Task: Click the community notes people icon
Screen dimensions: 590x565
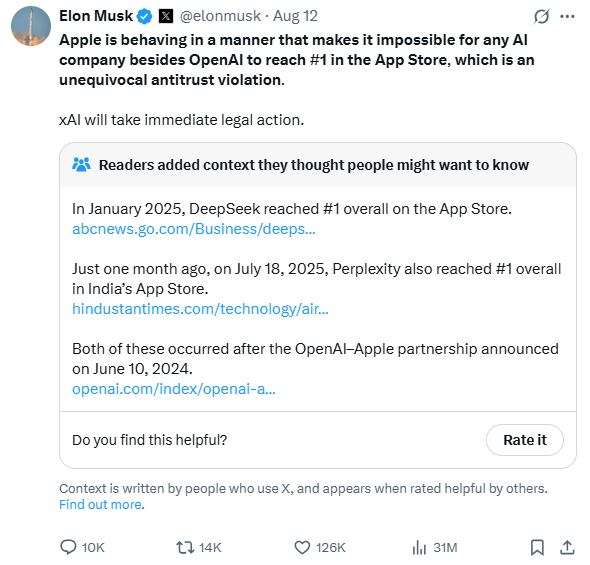Action: click(x=81, y=165)
